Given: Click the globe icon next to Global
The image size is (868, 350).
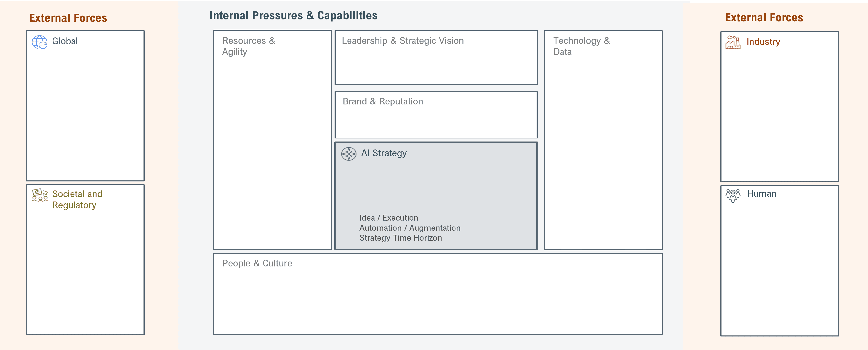Looking at the screenshot, I should [x=39, y=42].
